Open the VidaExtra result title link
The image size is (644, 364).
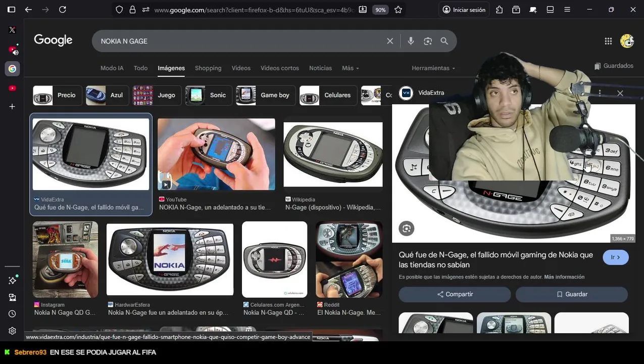tap(89, 207)
